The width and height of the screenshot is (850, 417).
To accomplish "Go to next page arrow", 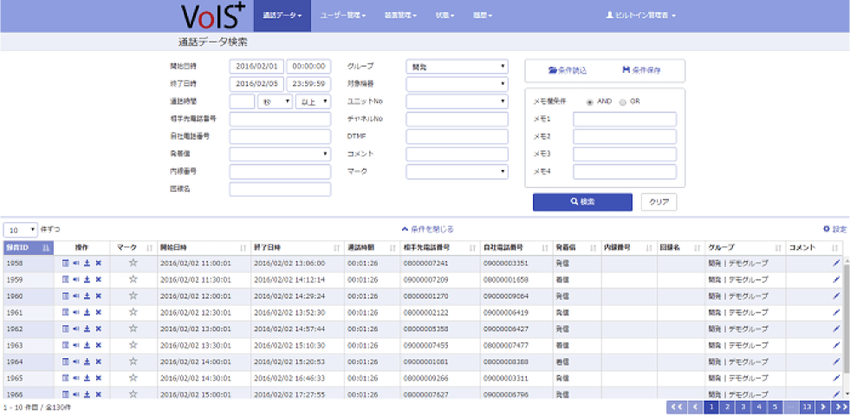I will tap(823, 407).
